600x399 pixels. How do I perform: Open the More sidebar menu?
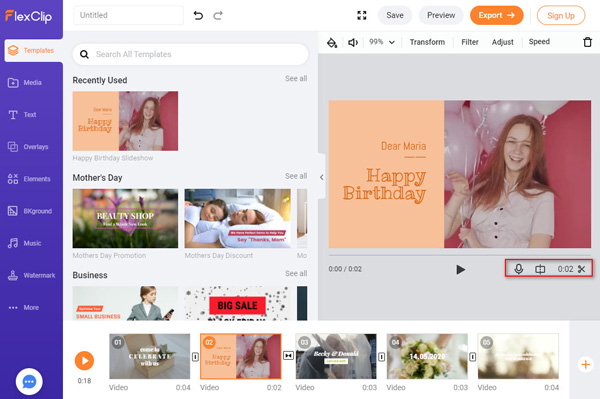coord(24,308)
